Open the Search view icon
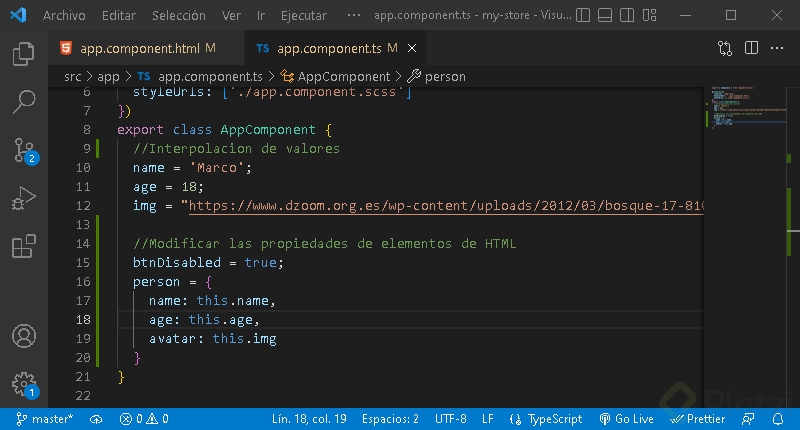The image size is (800, 430). [x=23, y=101]
